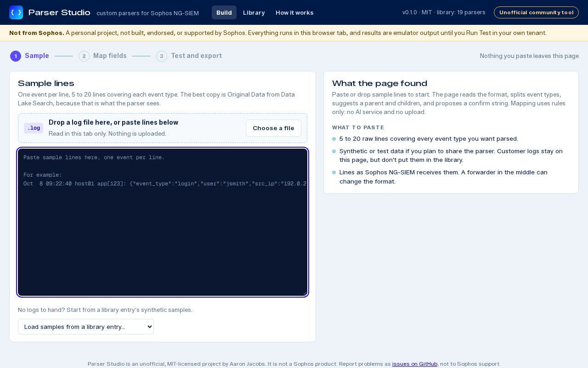The image size is (588, 368).
Task: Click the WHAT TO PASTE label
Action: coord(358,127)
